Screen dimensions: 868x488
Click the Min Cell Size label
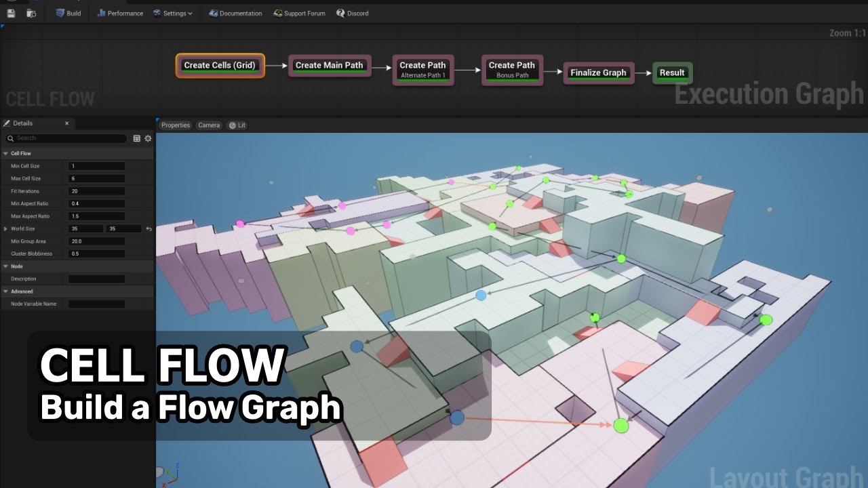tap(25, 166)
